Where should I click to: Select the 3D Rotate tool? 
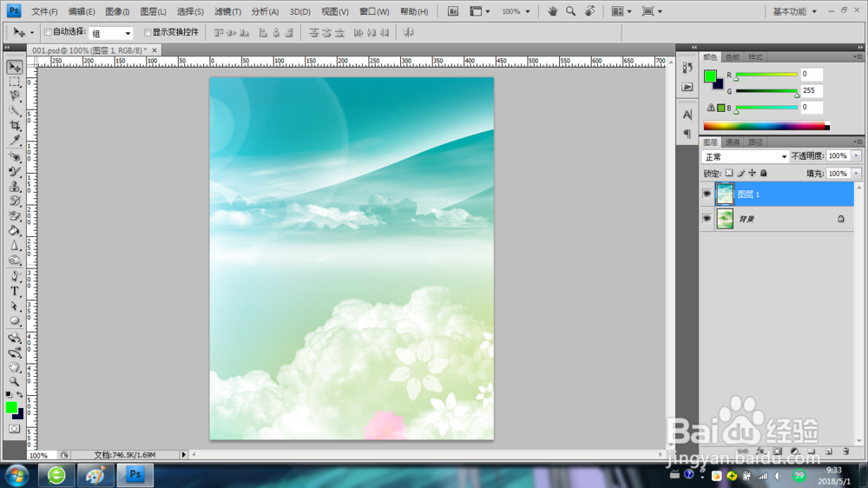click(x=15, y=338)
